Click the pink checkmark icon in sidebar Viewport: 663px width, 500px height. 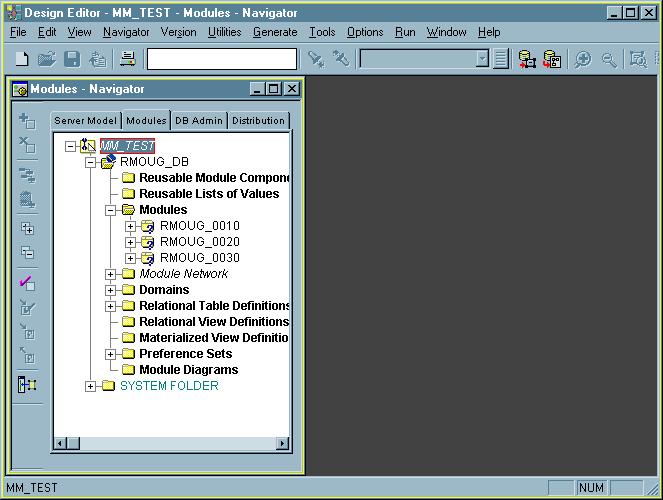coord(27,282)
